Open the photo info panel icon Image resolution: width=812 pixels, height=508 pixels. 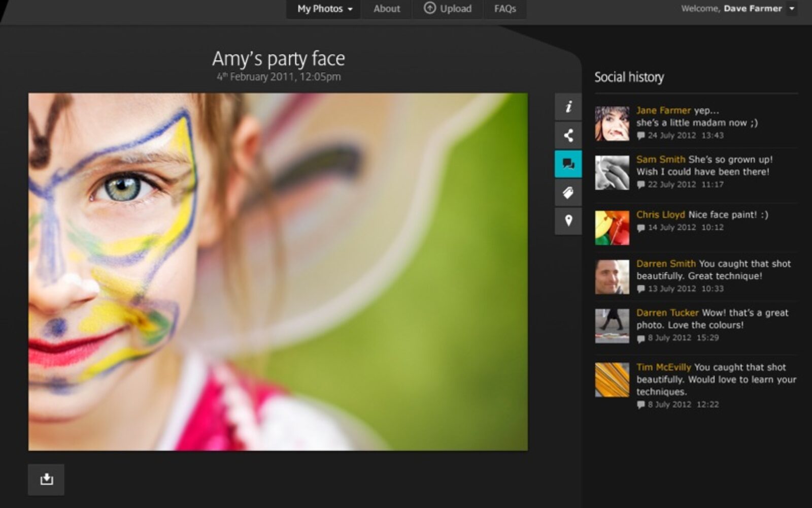pyautogui.click(x=568, y=107)
